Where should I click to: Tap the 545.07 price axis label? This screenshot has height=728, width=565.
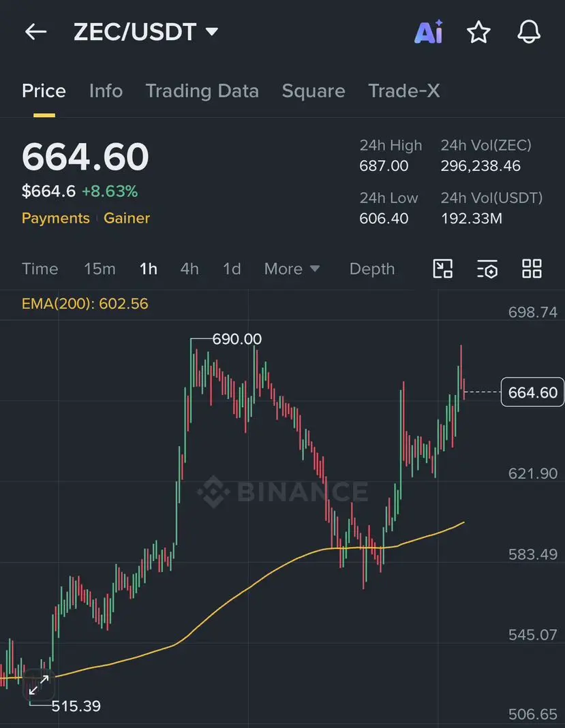click(532, 635)
